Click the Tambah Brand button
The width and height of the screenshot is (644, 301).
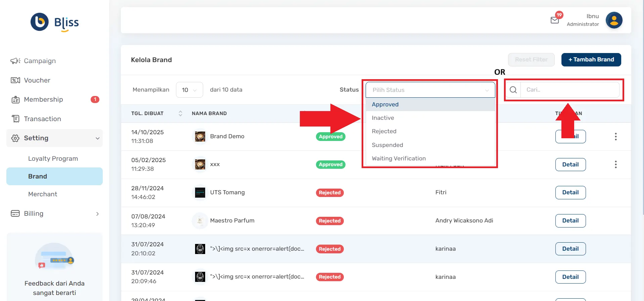click(591, 60)
